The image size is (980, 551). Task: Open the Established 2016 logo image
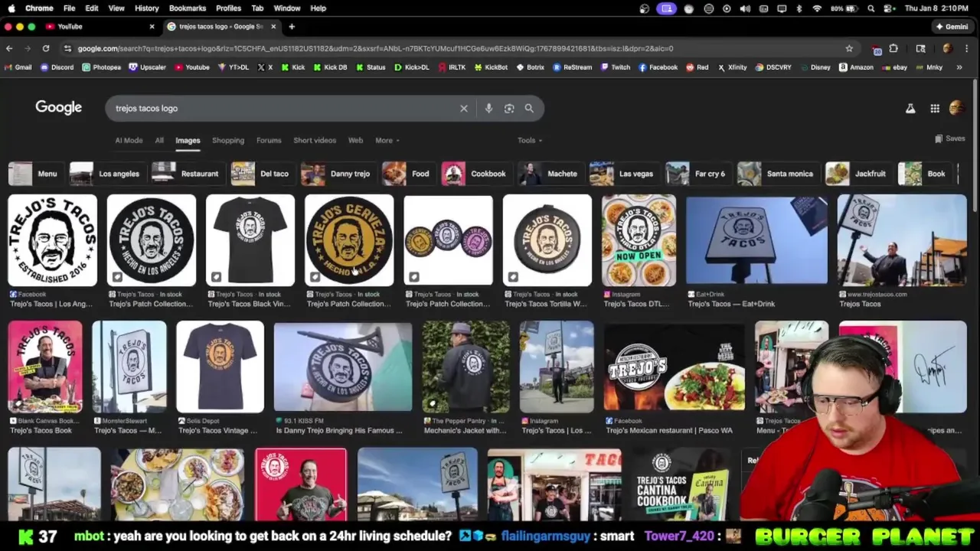pos(53,240)
